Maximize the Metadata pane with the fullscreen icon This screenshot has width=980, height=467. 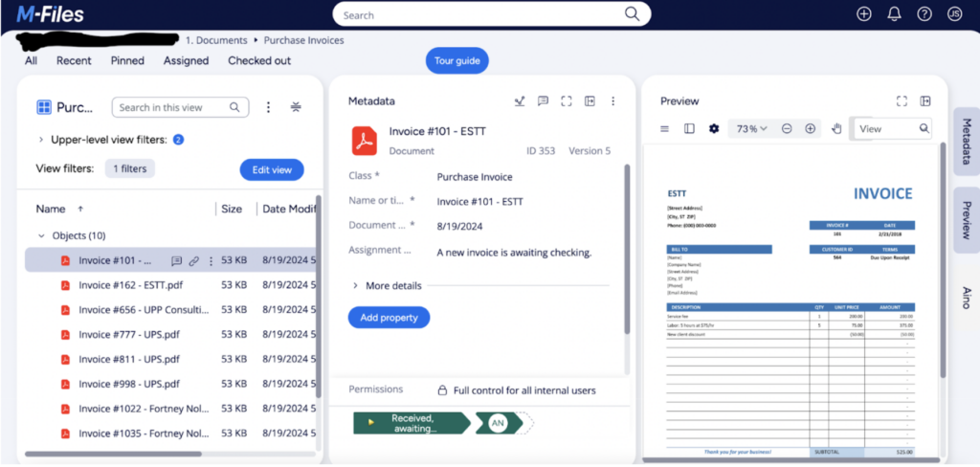[567, 100]
